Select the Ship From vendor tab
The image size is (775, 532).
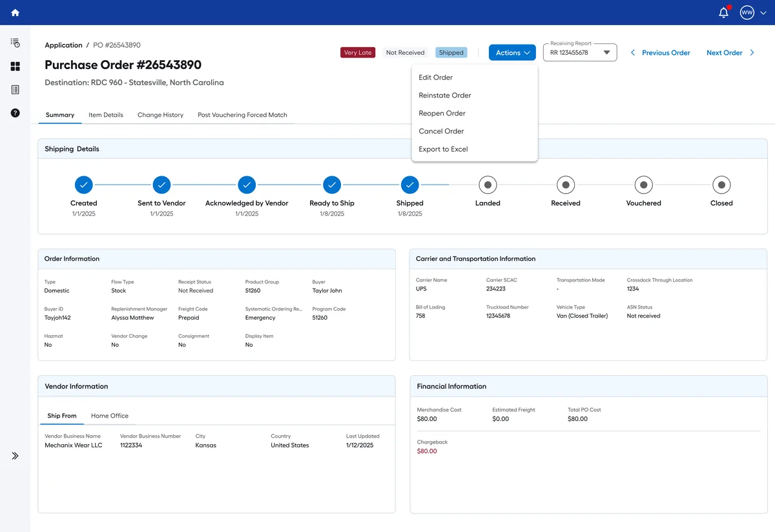click(62, 416)
